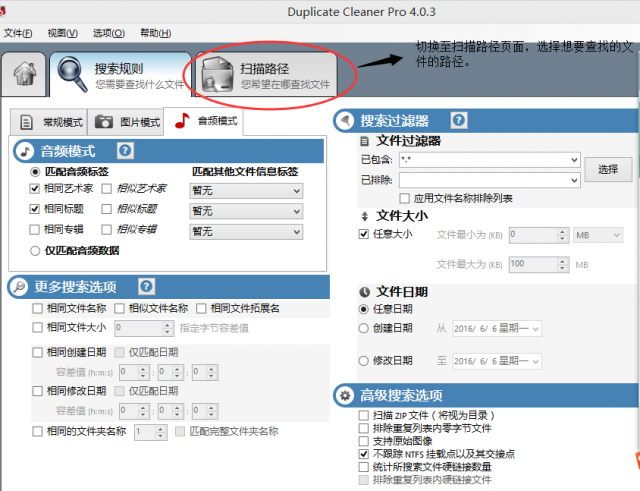The image size is (640, 491).
Task: Click the gear icon in 高级搜索选项 header
Action: (345, 395)
